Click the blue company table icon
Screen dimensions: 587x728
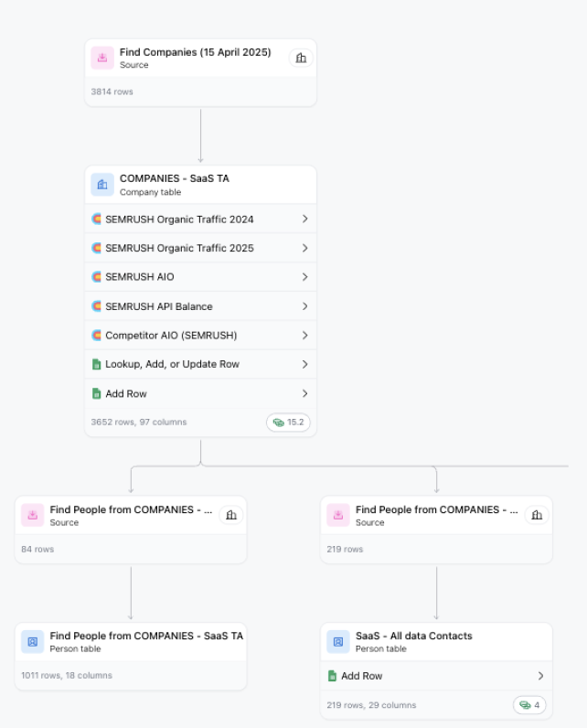pyautogui.click(x=102, y=185)
